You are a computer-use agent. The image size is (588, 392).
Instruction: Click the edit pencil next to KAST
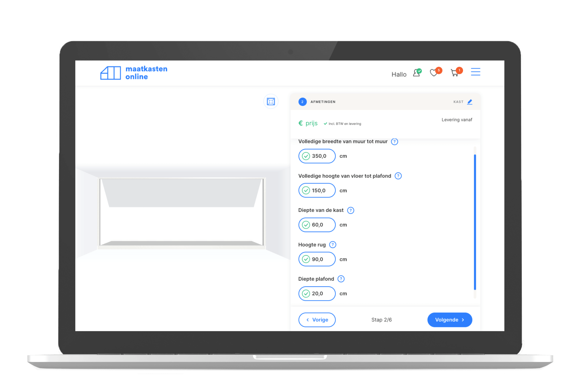[x=470, y=102]
